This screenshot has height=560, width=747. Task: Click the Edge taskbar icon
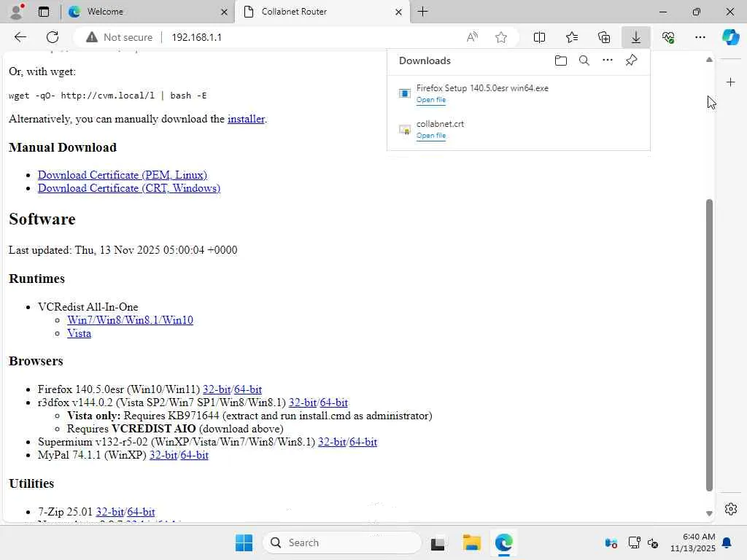point(503,542)
